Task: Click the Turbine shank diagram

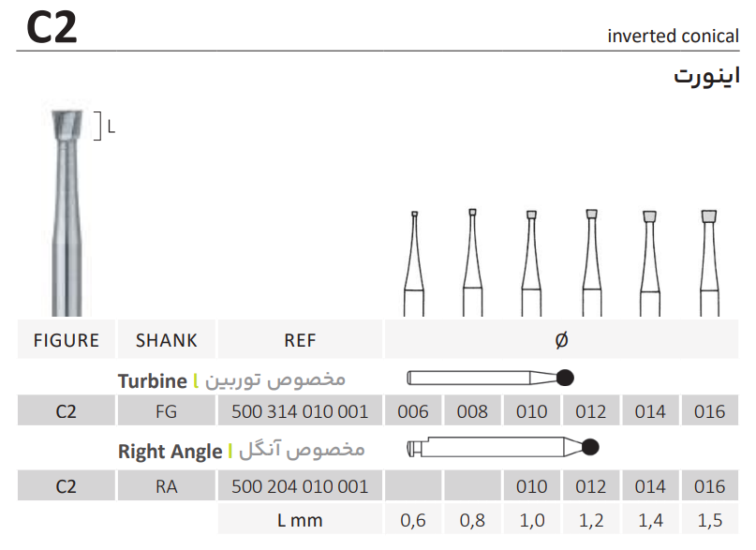Action: point(490,378)
